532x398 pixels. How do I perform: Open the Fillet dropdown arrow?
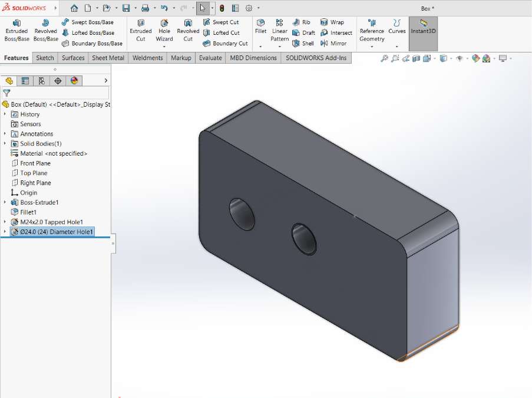(260, 47)
